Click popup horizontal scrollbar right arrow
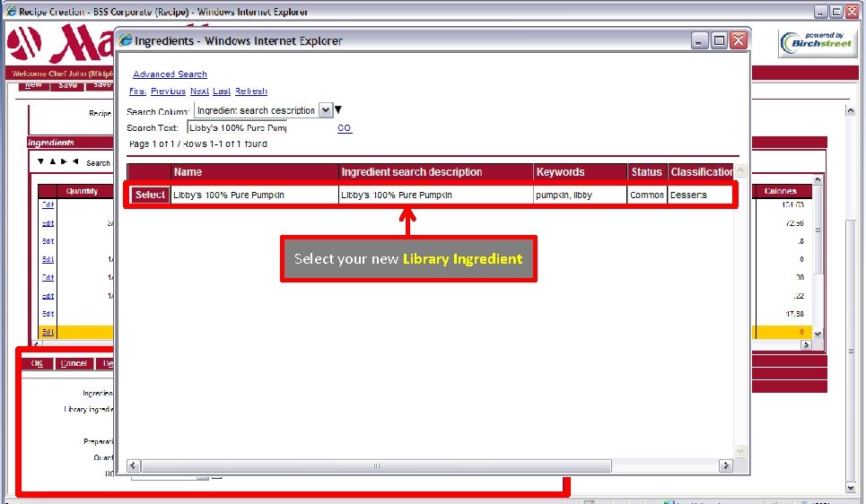The height and width of the screenshot is (504, 866). click(x=726, y=465)
